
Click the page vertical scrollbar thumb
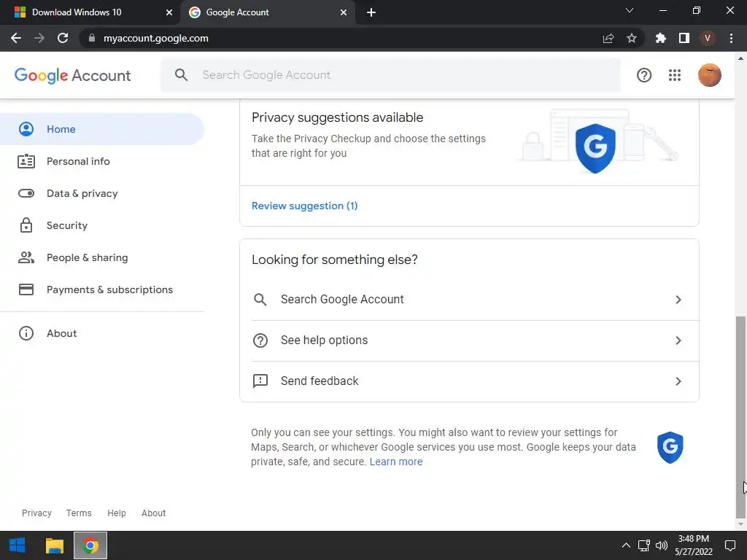point(740,416)
